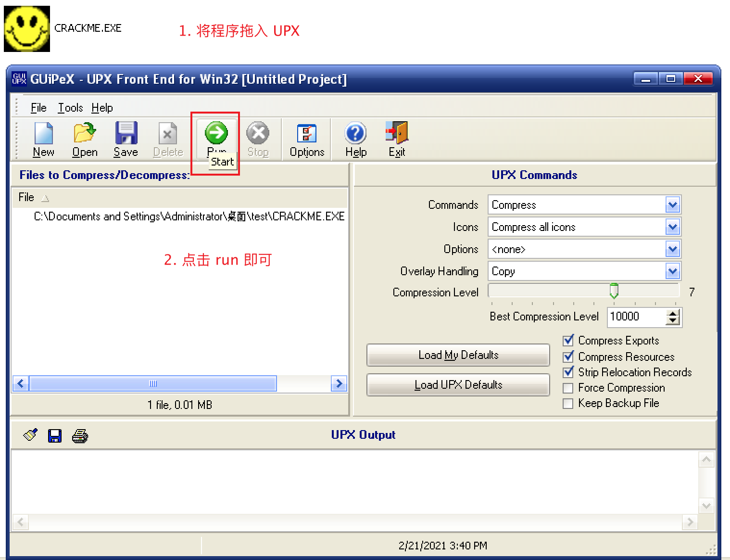Image resolution: width=730 pixels, height=560 pixels.
Task: Click the Load UPX Defaults button
Action: (458, 385)
